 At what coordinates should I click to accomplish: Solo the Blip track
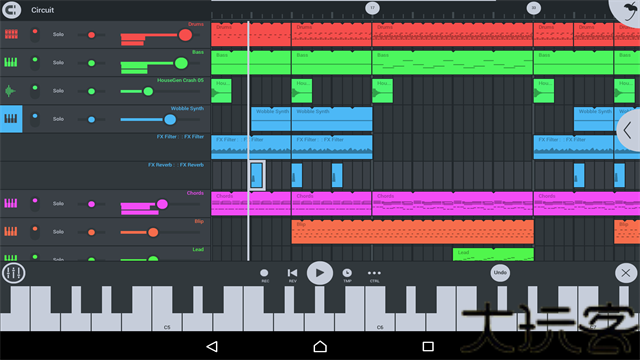(x=58, y=231)
